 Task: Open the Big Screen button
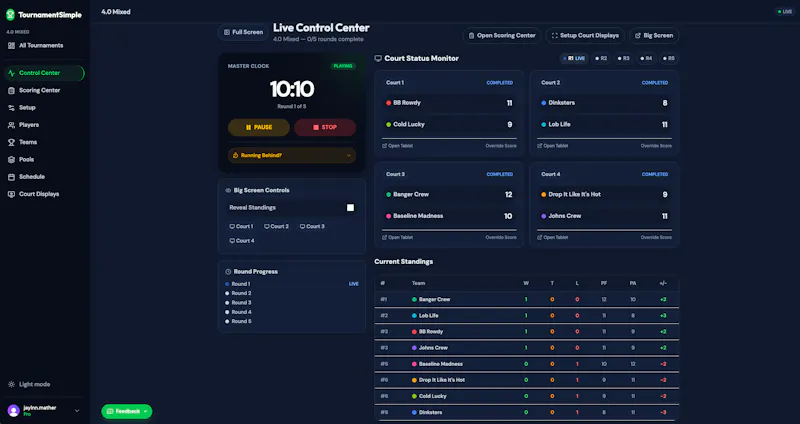(x=654, y=36)
